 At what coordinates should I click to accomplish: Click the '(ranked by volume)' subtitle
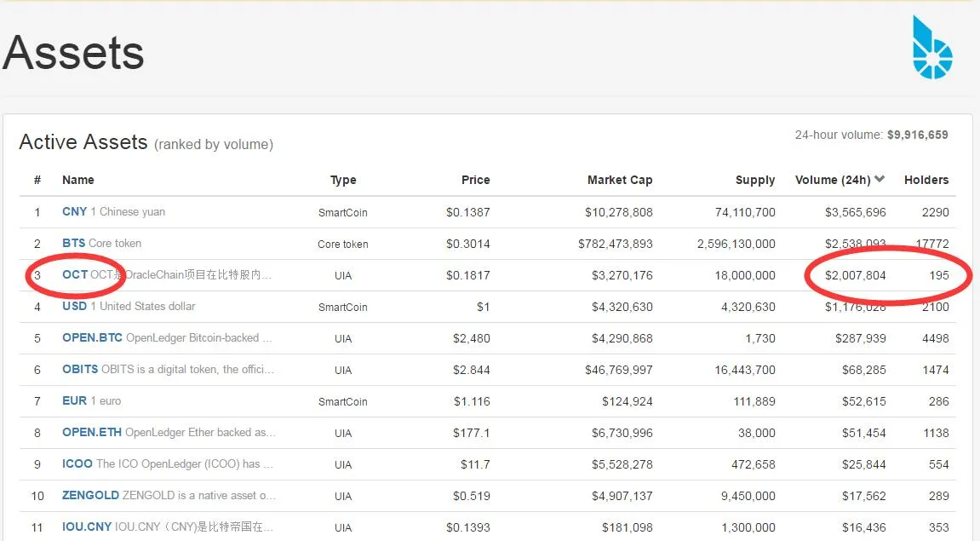[x=214, y=145]
